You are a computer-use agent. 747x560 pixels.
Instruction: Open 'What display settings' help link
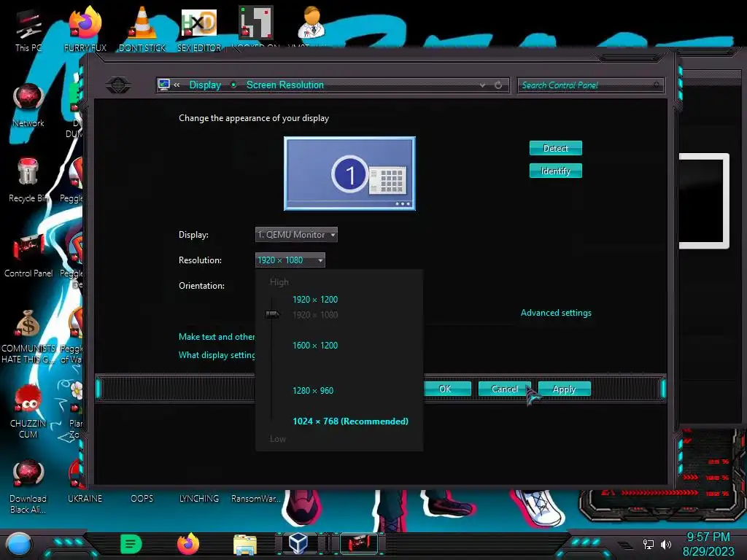(217, 355)
